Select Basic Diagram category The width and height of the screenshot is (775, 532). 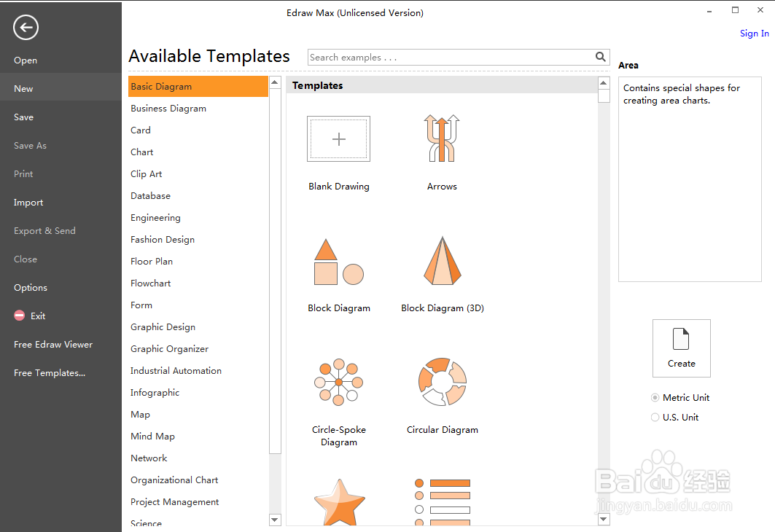(198, 87)
